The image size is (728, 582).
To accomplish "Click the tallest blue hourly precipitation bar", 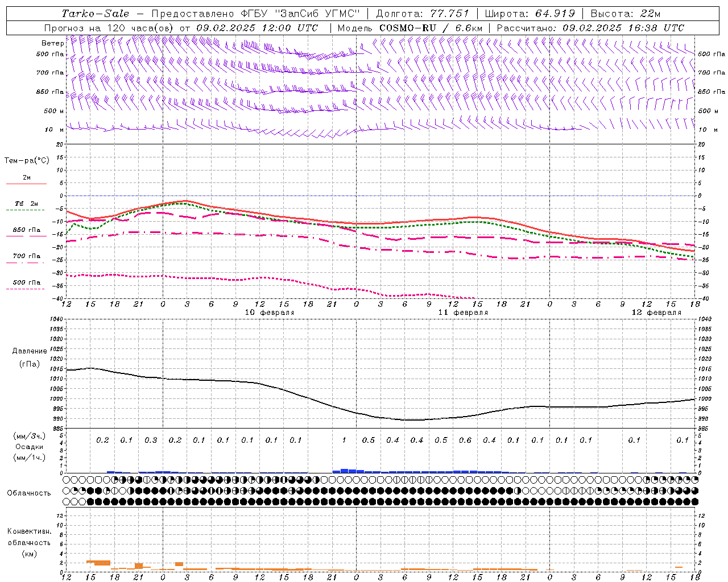I will (x=344, y=471).
